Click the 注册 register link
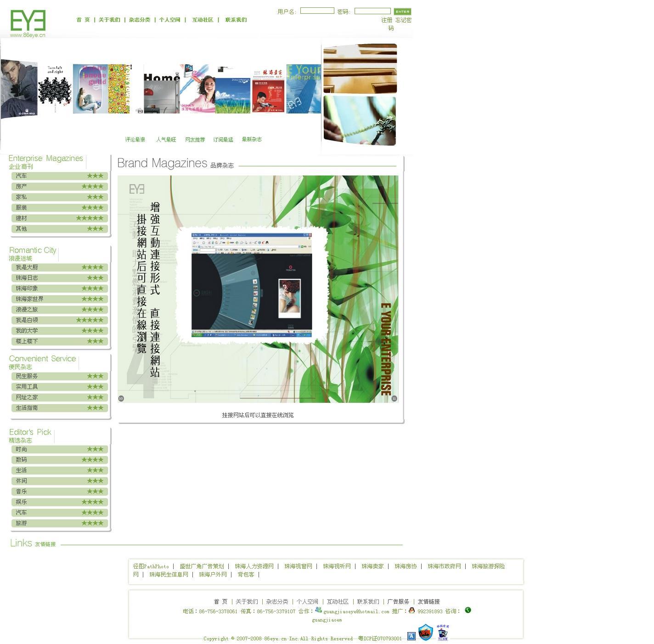 [x=386, y=20]
